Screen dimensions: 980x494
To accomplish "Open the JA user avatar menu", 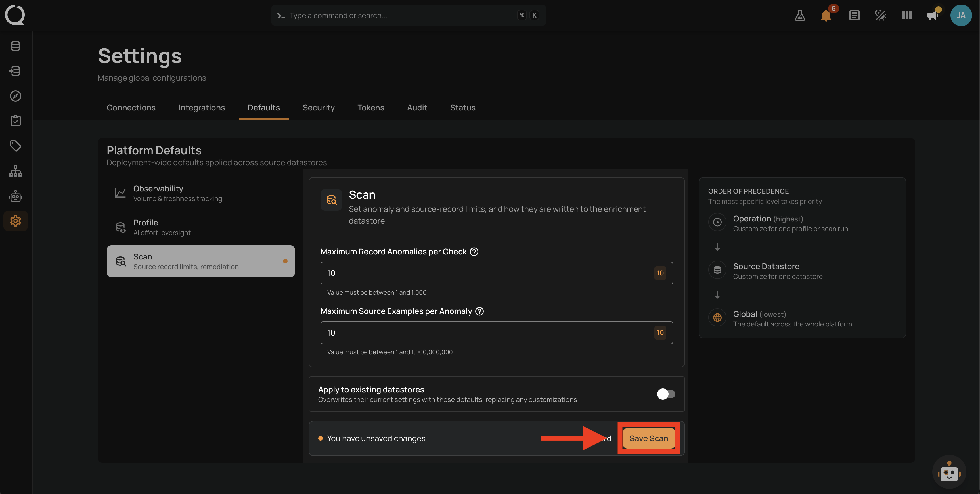I will (961, 15).
